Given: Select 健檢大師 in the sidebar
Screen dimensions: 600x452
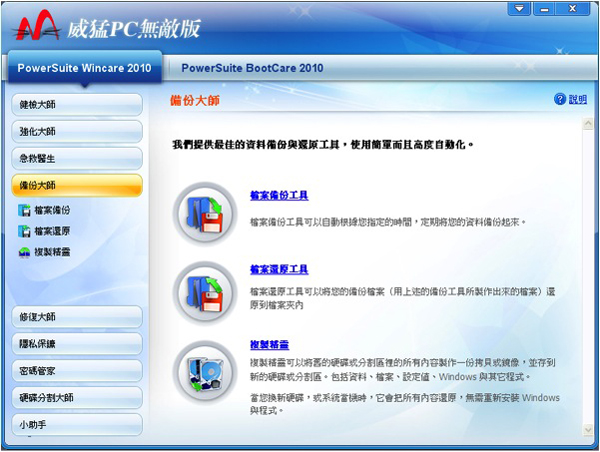Looking at the screenshot, I should tap(77, 104).
